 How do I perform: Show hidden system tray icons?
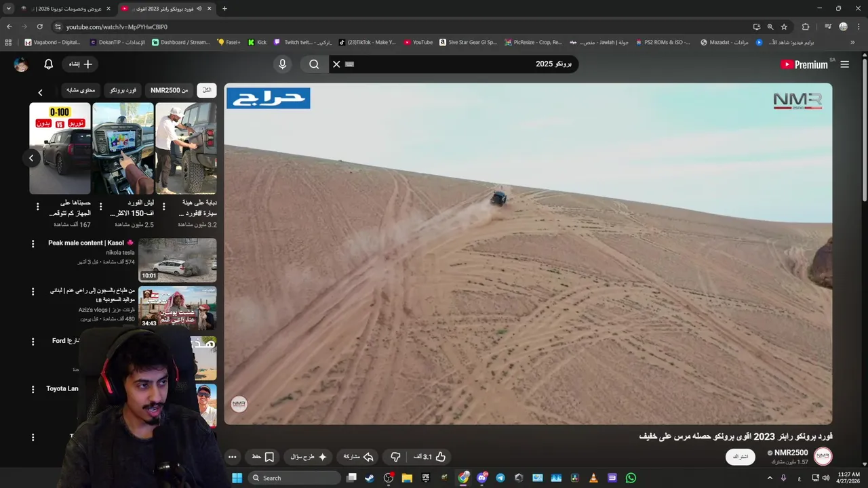pos(770,478)
